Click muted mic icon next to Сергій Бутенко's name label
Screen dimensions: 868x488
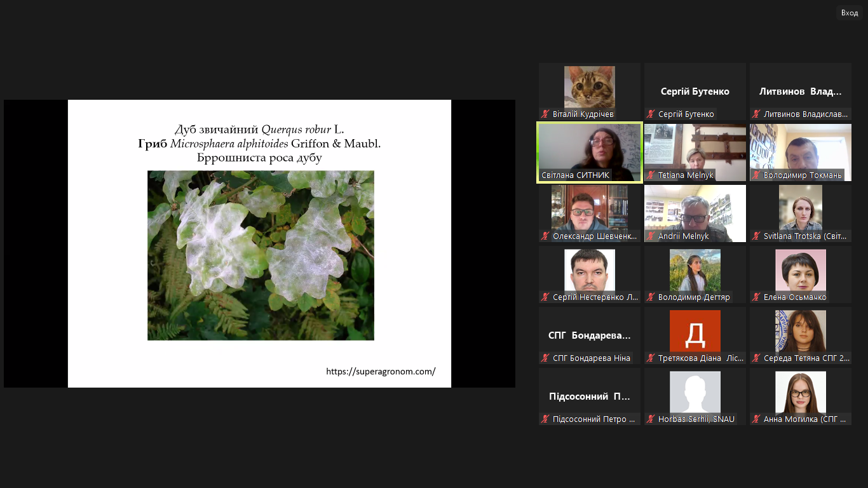coord(651,114)
